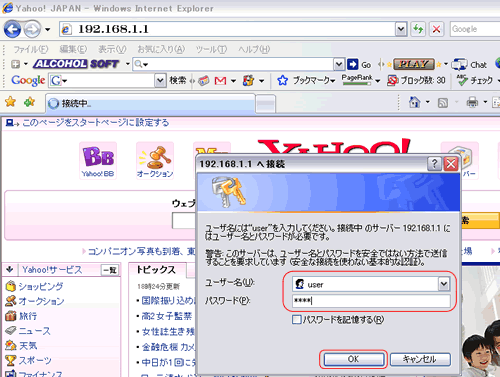Click the Google search box at top right
The height and width of the screenshot is (377, 500).
[x=475, y=29]
